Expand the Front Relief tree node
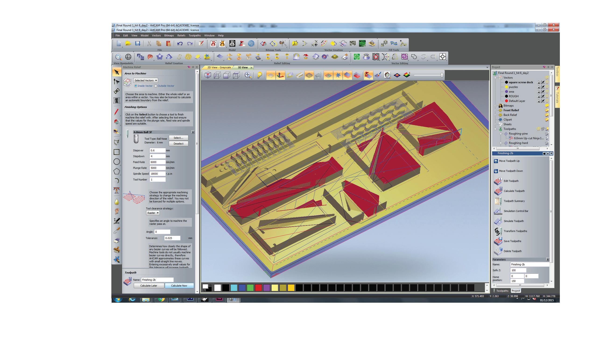Viewport: 593px width, 364px height. coord(495,110)
